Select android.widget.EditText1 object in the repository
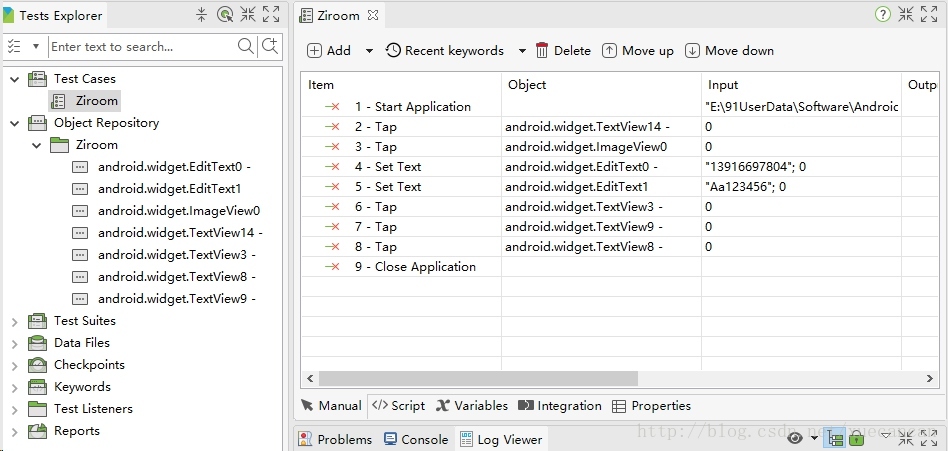 (169, 189)
